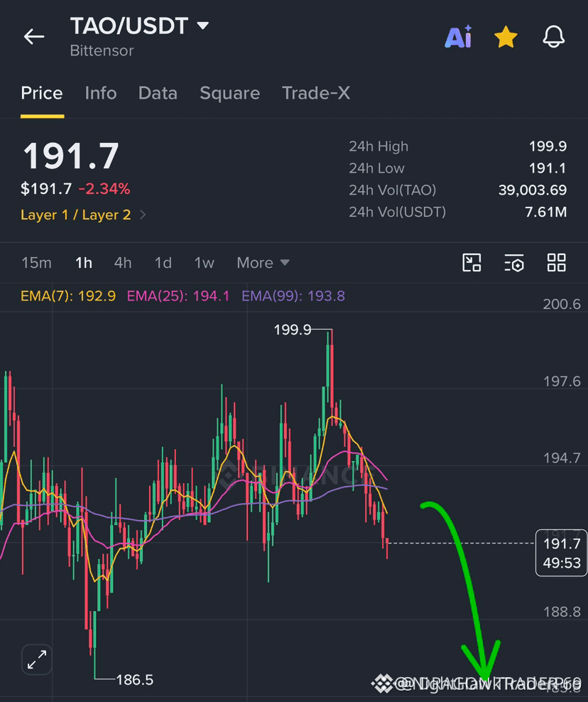Switch to the Data tab
The image size is (588, 702).
(158, 93)
